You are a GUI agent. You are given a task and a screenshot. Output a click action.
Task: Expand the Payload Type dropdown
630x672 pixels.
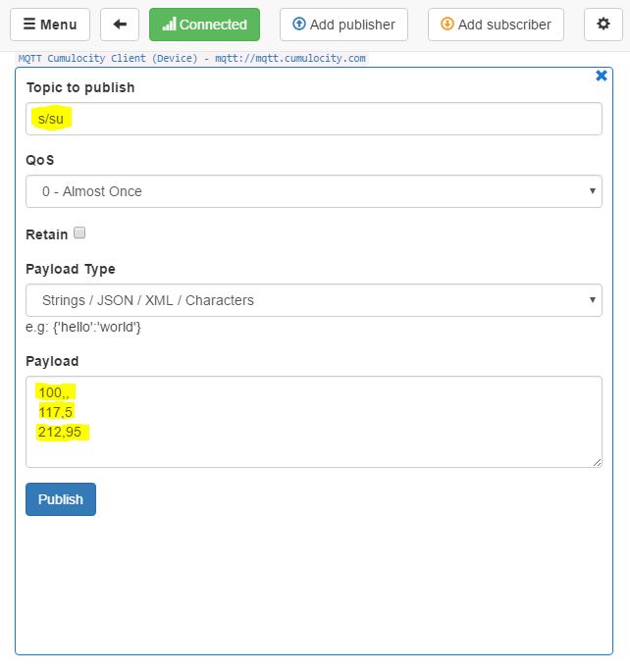314,300
